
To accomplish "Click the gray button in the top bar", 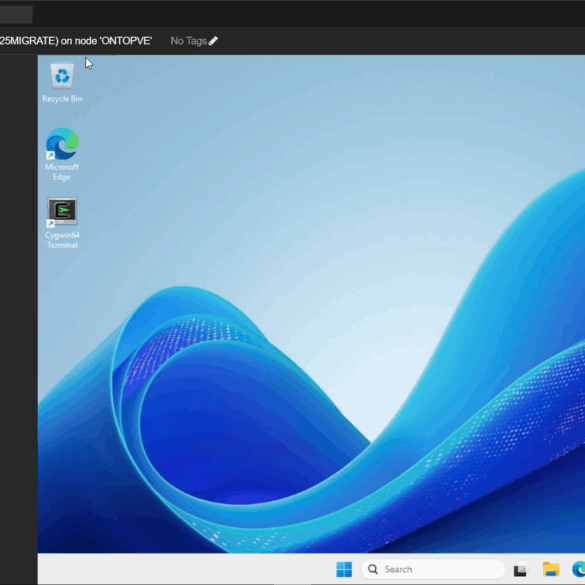I will (x=16, y=14).
